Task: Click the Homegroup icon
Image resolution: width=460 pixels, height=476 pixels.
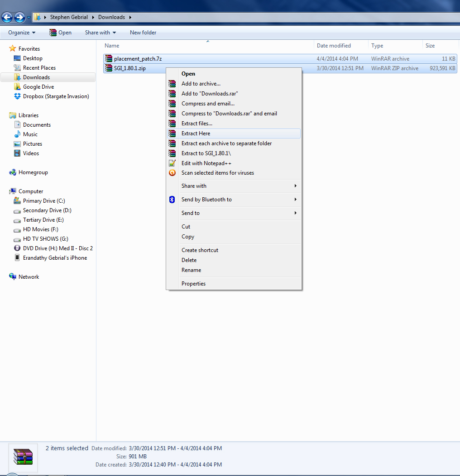Action: (13, 172)
